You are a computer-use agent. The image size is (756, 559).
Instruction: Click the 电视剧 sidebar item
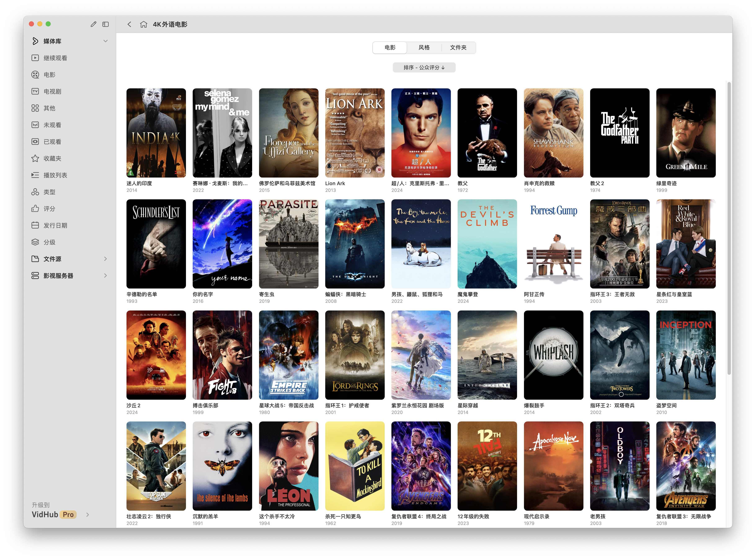pos(52,91)
